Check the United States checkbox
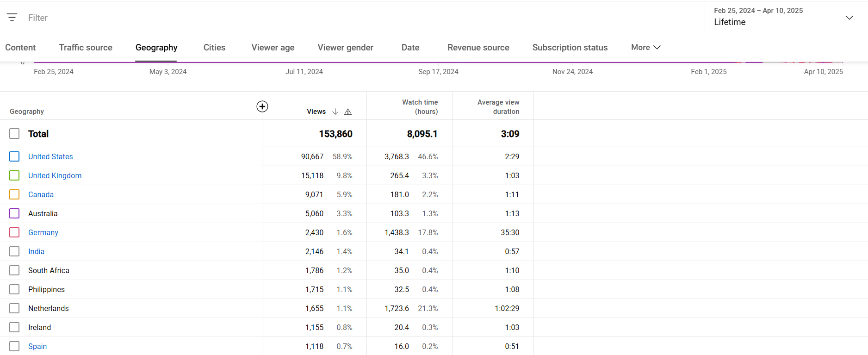Viewport: 868px width, 355px height. tap(14, 156)
